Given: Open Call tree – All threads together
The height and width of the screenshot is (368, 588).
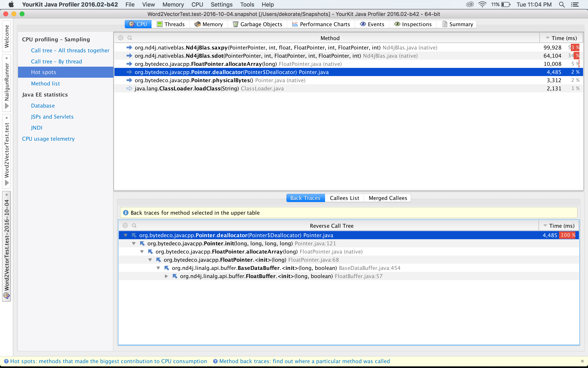Looking at the screenshot, I should [x=70, y=50].
